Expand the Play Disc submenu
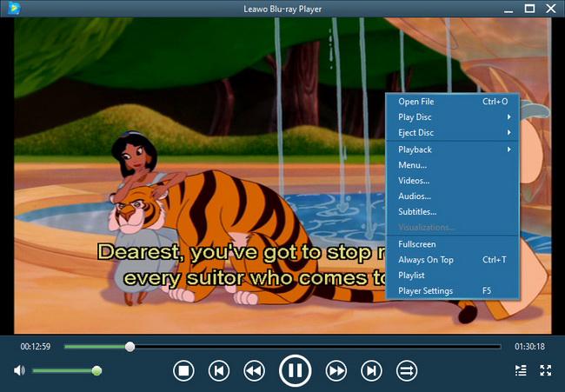This screenshot has width=565, height=392. [453, 117]
